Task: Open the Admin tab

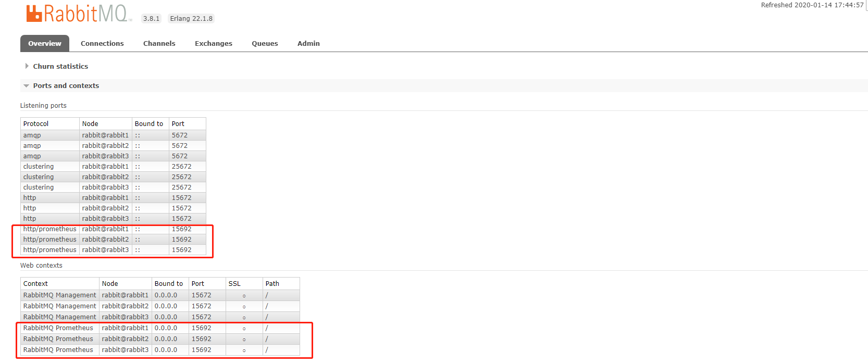Action: [308, 43]
